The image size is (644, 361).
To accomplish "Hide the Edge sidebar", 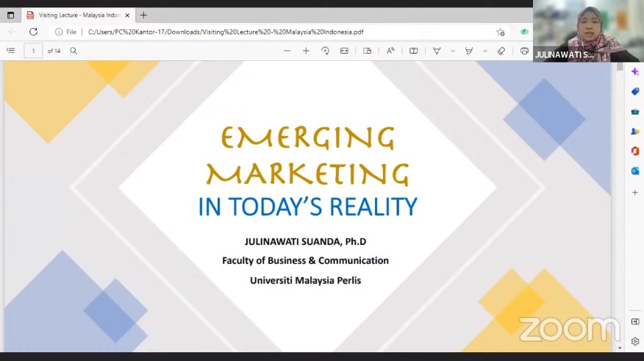I will point(635,321).
